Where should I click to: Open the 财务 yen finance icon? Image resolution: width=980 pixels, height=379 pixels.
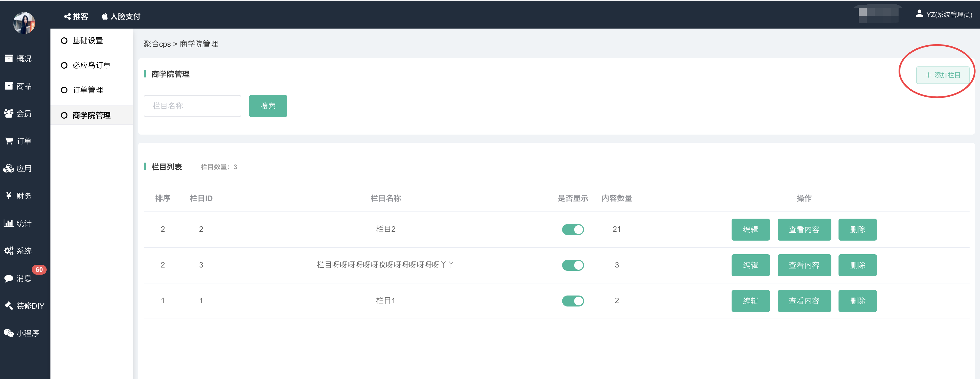tap(9, 195)
